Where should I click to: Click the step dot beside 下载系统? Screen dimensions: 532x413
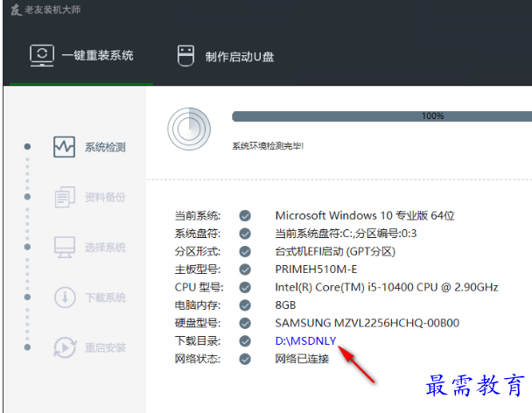(x=27, y=297)
